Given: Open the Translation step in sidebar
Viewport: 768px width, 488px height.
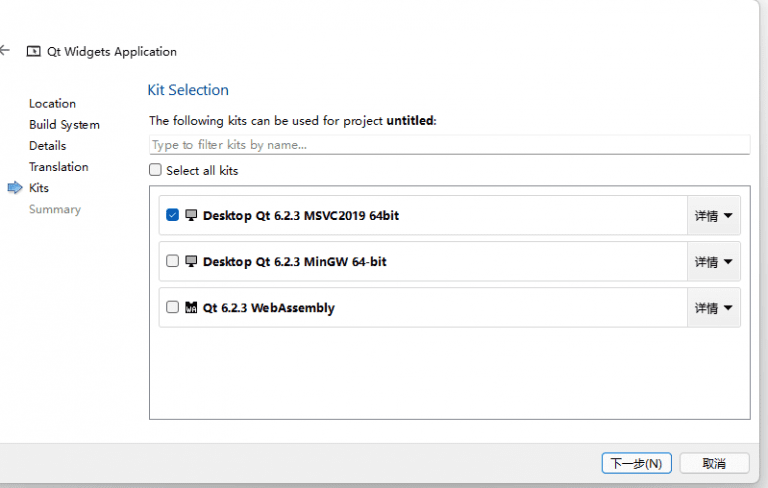Looking at the screenshot, I should 58,167.
